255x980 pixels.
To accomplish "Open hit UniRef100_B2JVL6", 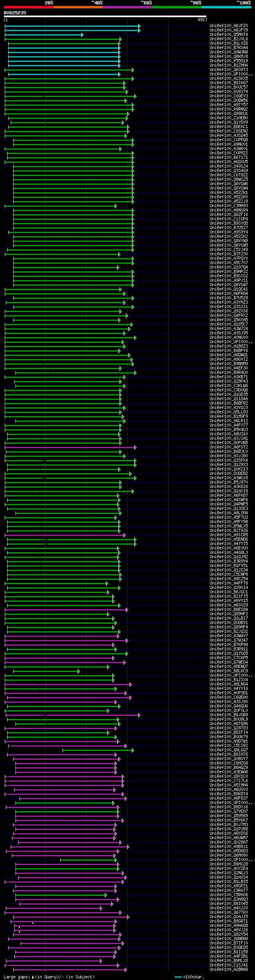I will pyautogui.click(x=229, y=39).
